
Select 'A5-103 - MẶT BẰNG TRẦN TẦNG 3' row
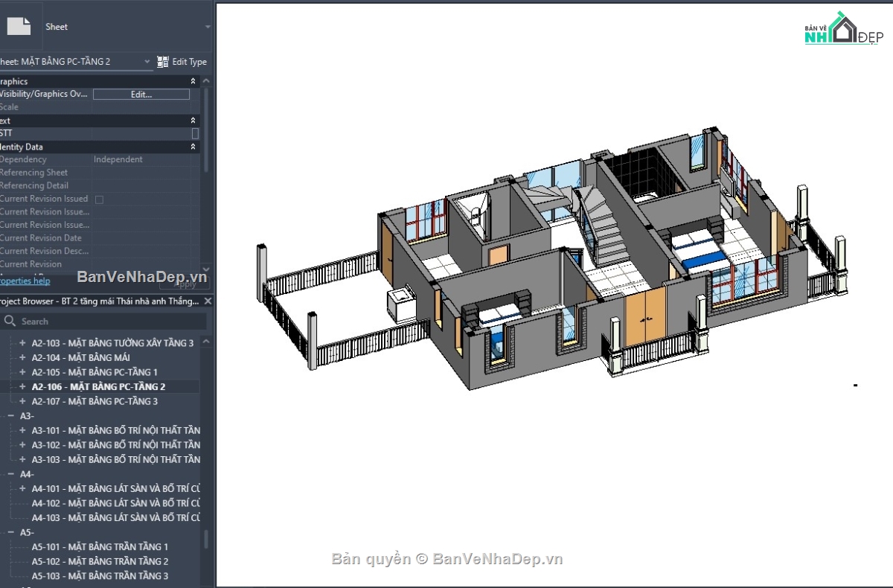pos(100,576)
